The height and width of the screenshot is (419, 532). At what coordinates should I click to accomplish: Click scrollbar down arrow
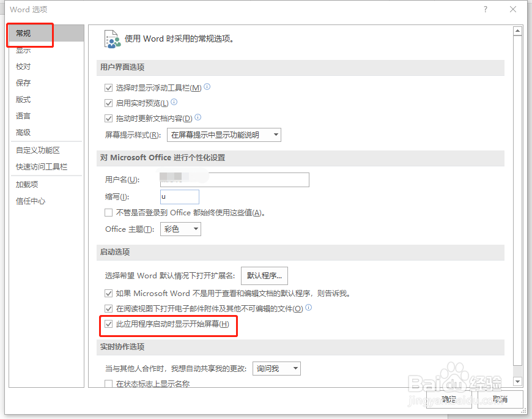[517, 381]
